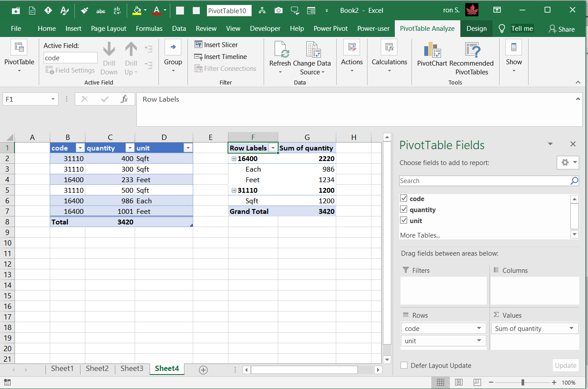Viewport: 588px width, 389px height.
Task: Open the unit column filter dropdown
Action: pyautogui.click(x=188, y=148)
